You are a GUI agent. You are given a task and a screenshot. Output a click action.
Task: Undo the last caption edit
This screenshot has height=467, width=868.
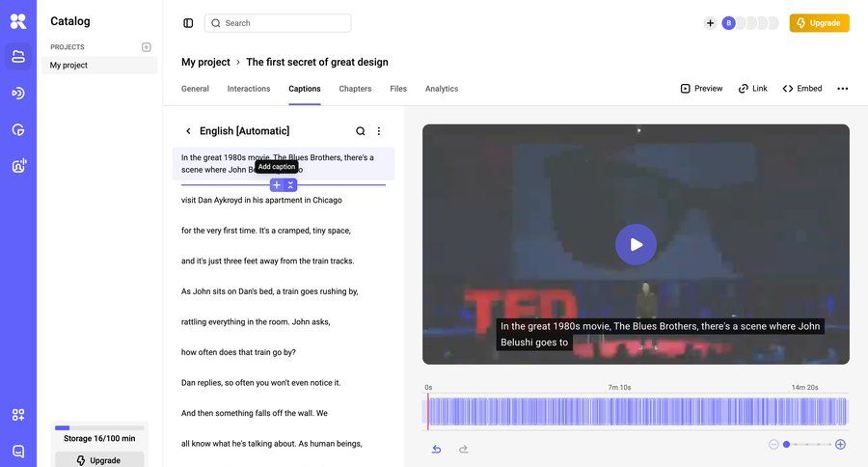(x=436, y=449)
